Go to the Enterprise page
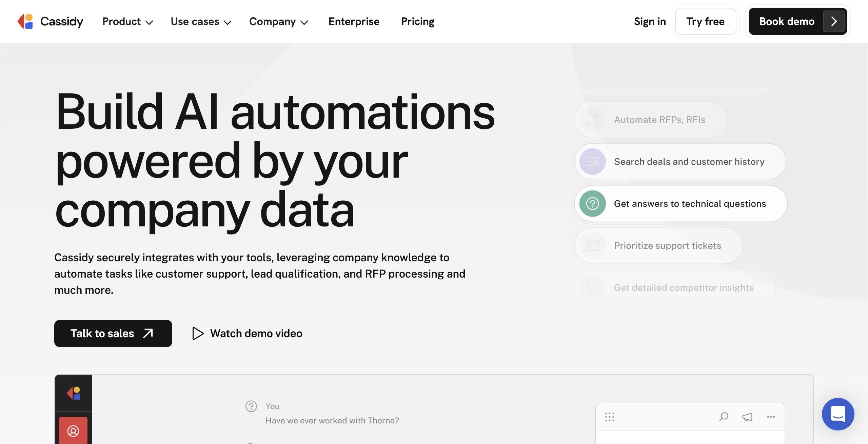This screenshot has height=444, width=868. coord(354,22)
